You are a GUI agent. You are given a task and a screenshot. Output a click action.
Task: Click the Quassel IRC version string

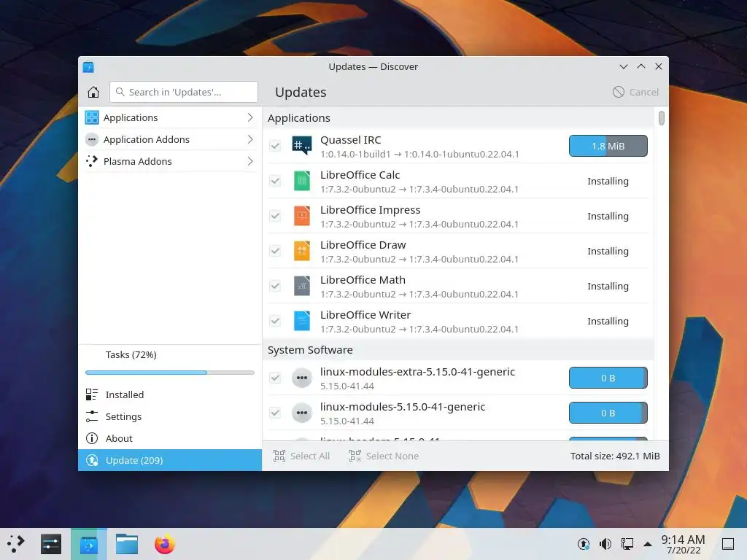419,155
